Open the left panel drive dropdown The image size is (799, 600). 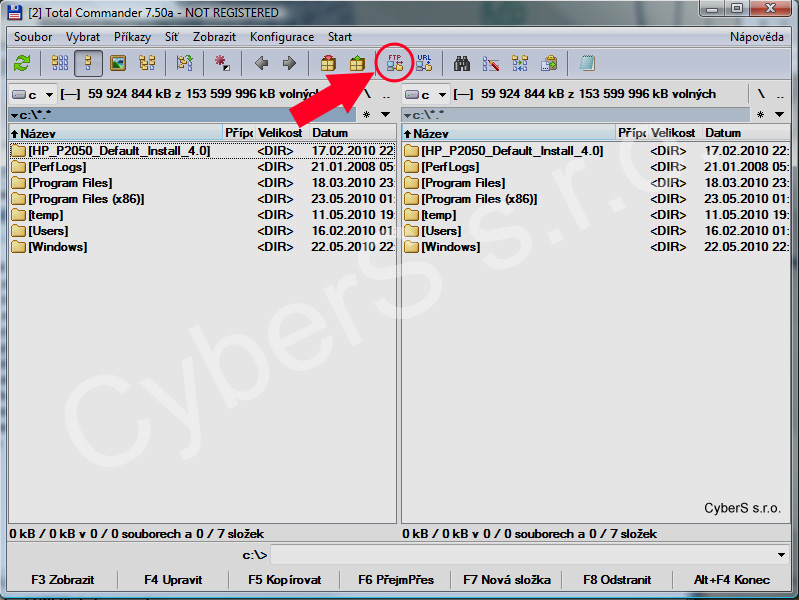coord(33,95)
